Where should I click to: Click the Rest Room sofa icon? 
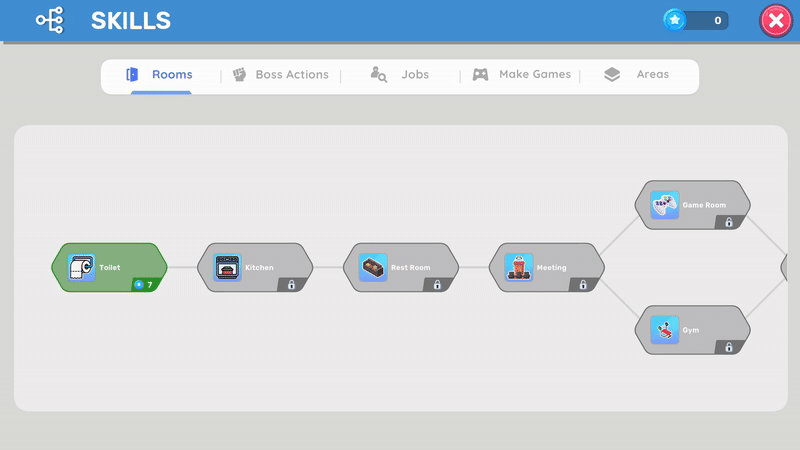pyautogui.click(x=373, y=268)
